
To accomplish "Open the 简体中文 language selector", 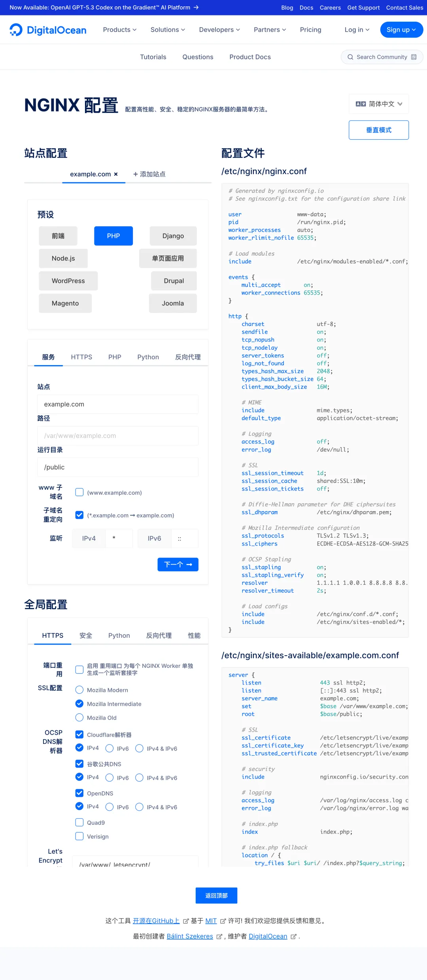I will pos(379,104).
